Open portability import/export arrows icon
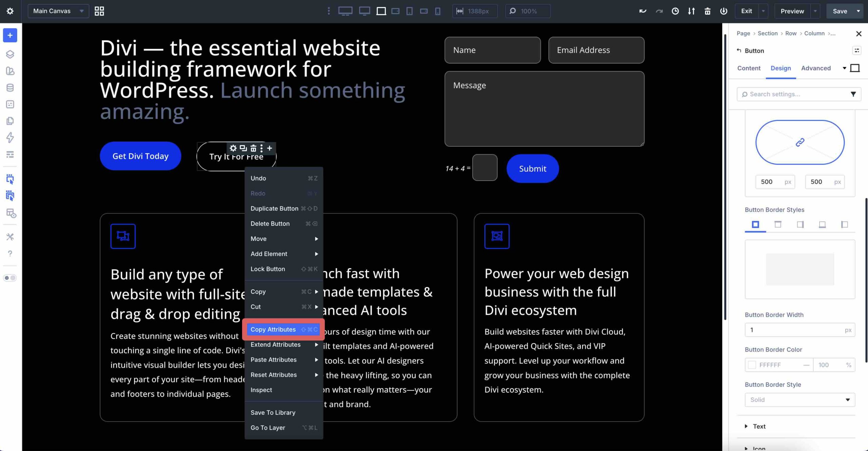 [691, 11]
